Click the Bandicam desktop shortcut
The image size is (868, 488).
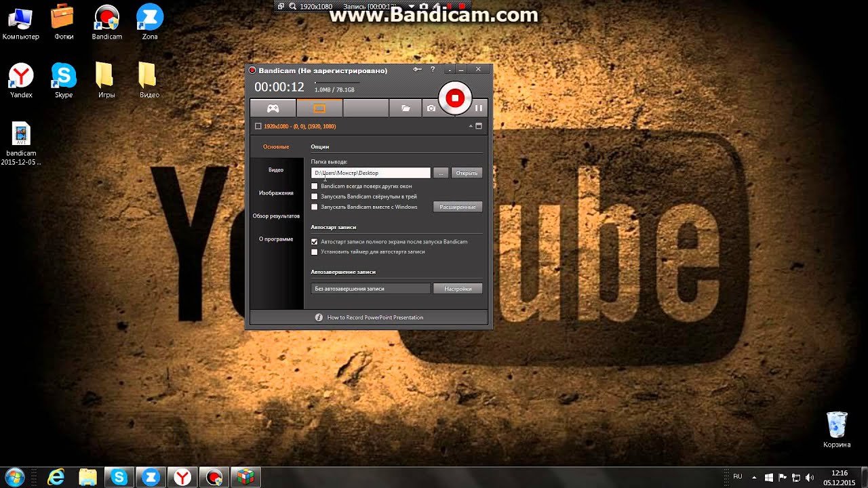click(106, 22)
